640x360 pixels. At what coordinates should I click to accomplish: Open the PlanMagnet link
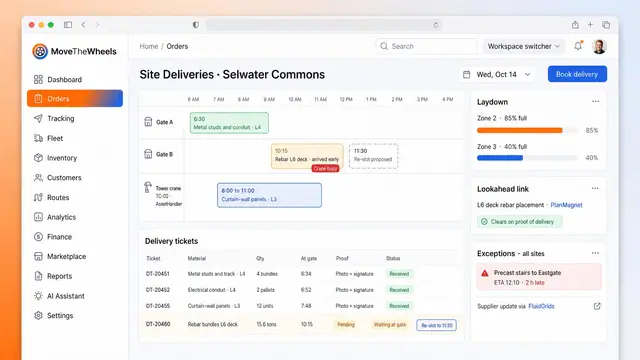566,205
